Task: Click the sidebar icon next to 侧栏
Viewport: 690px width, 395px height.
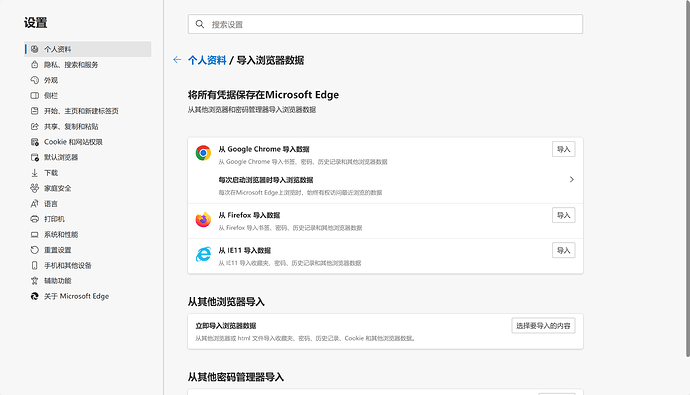Action: [x=34, y=95]
